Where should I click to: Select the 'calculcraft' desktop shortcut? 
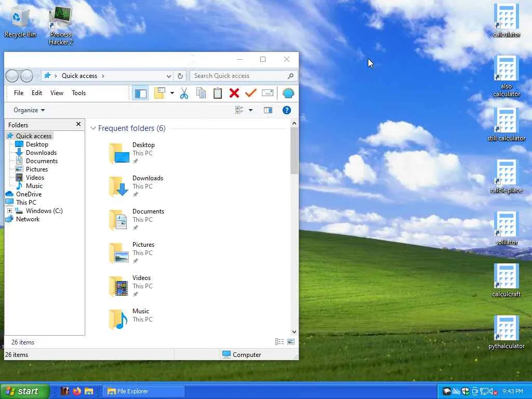coord(506,280)
